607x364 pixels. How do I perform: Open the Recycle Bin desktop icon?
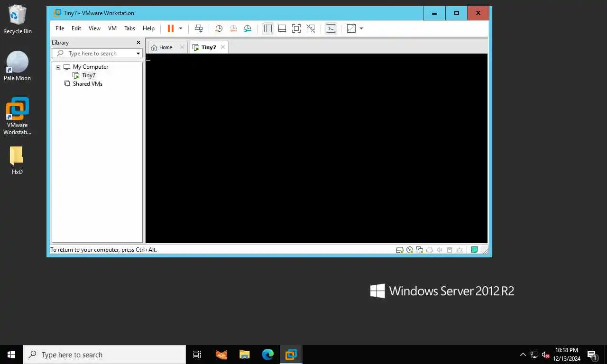18,19
